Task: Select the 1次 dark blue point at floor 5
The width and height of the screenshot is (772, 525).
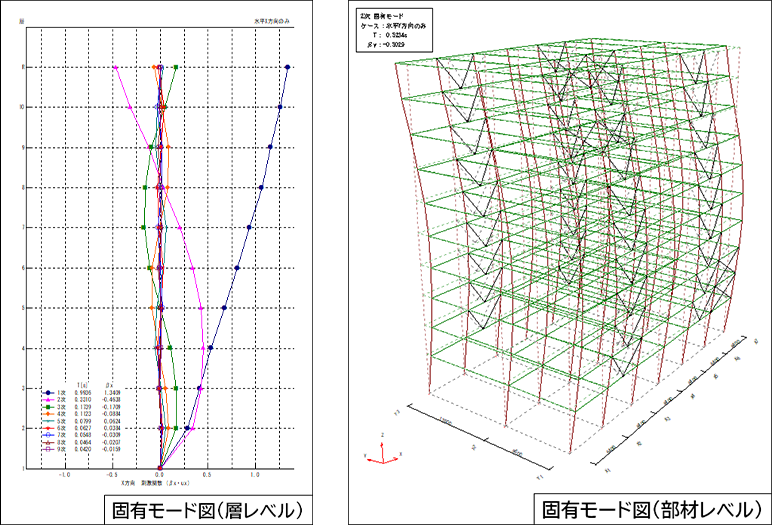Action: coord(224,308)
